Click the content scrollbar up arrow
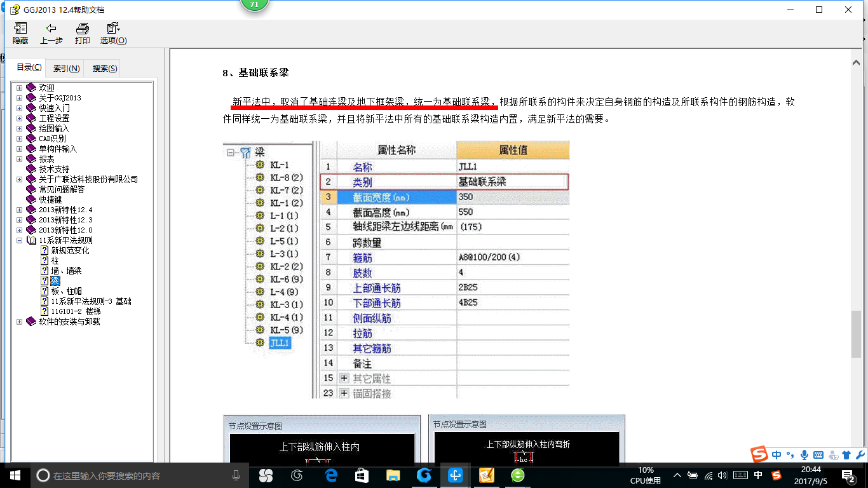This screenshot has width=868, height=488. coord(857,63)
